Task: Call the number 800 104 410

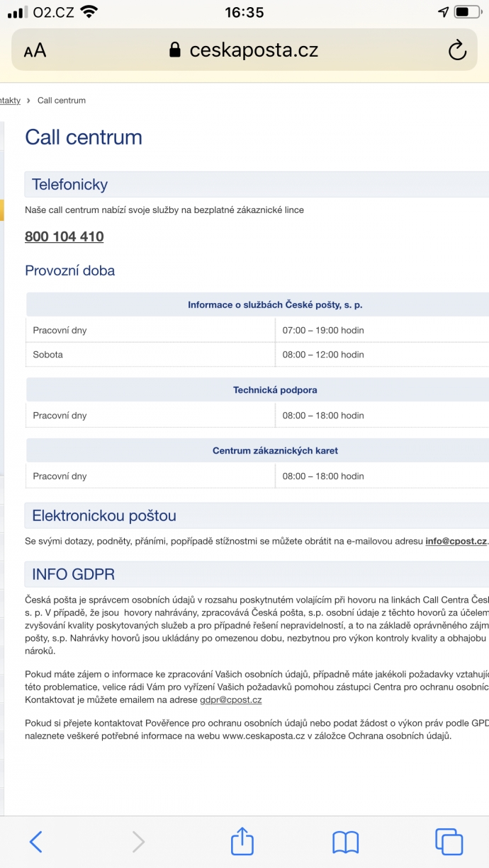Action: [x=64, y=236]
